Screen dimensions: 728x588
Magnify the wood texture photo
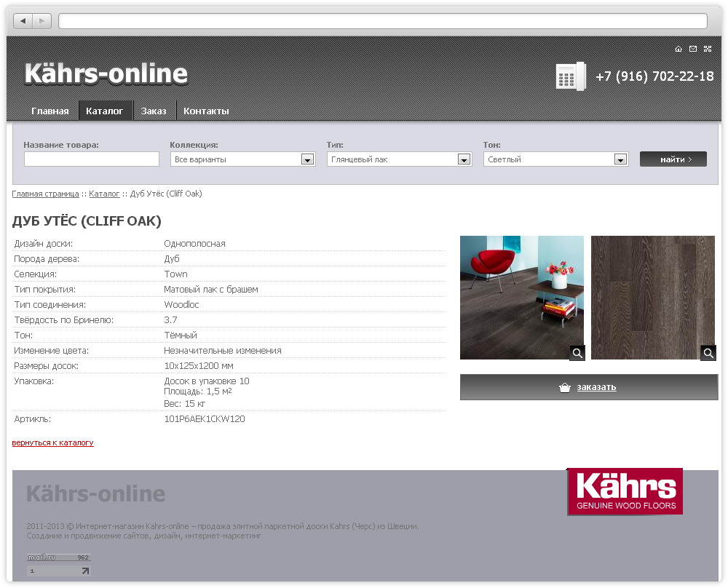click(x=708, y=353)
